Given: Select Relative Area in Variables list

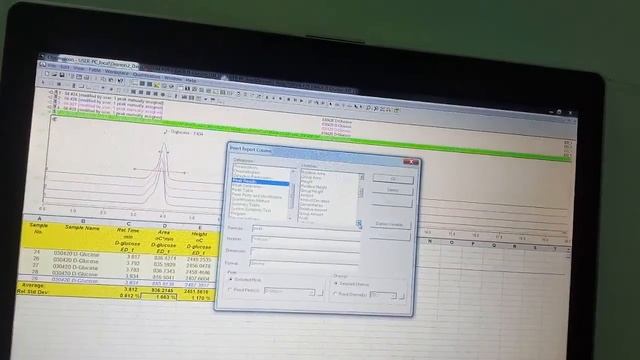Looking at the screenshot, I should (313, 173).
